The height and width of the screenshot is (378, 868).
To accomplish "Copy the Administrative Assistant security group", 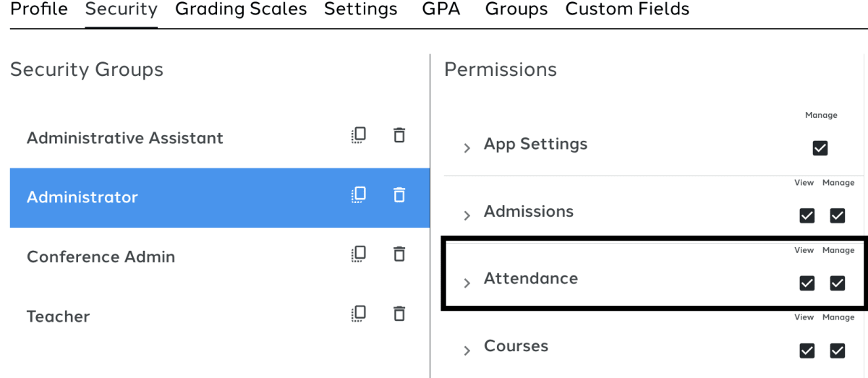I will [359, 135].
